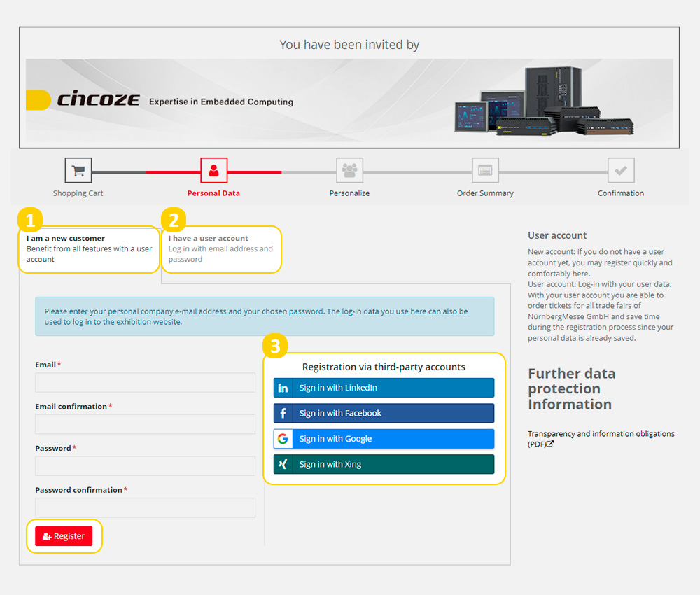700x595 pixels.
Task: Click the 'Order Summary' step label
Action: pyautogui.click(x=485, y=193)
